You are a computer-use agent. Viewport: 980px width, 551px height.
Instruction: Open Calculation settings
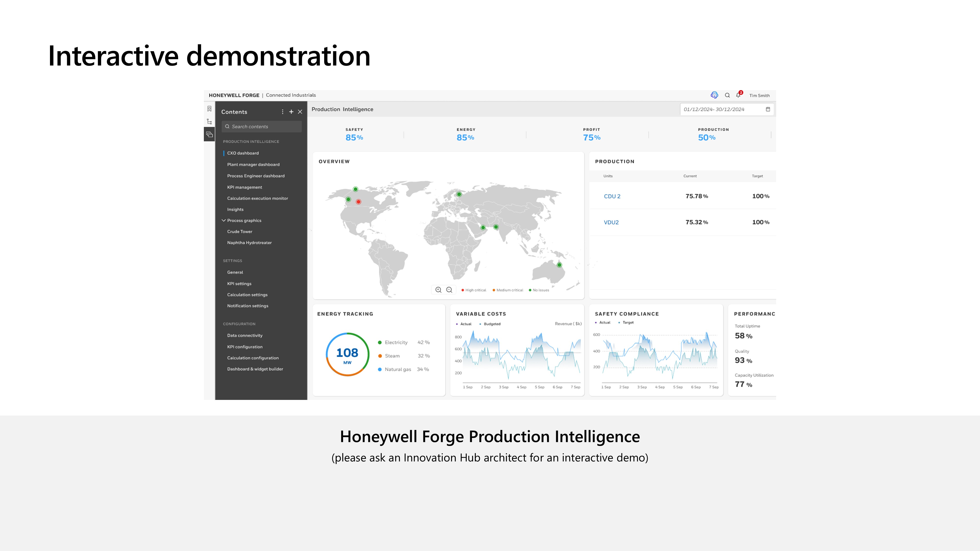pyautogui.click(x=247, y=295)
